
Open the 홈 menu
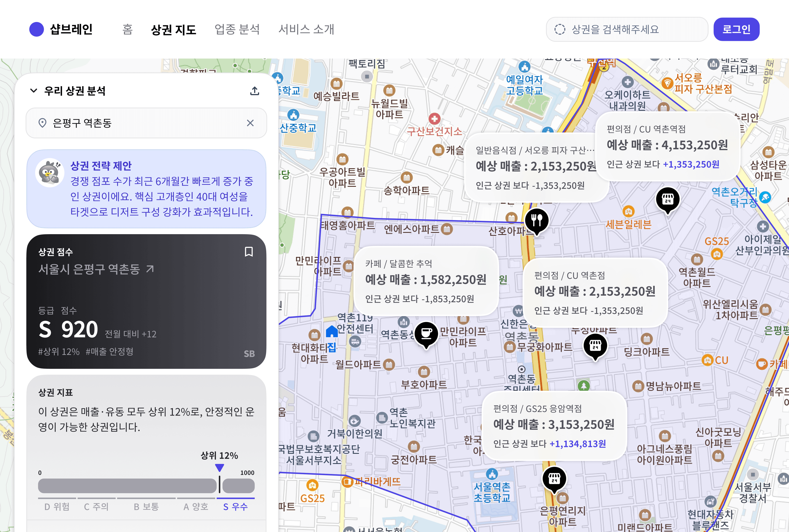(127, 29)
